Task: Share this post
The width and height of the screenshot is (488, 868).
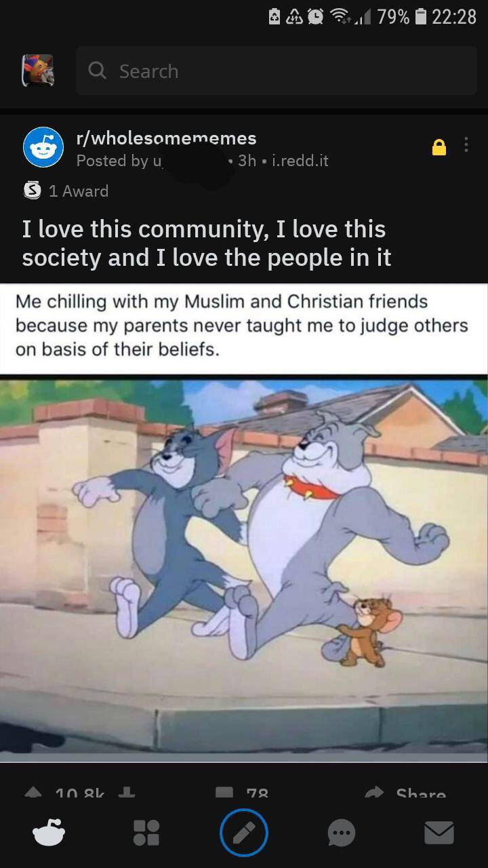Action: tap(405, 793)
